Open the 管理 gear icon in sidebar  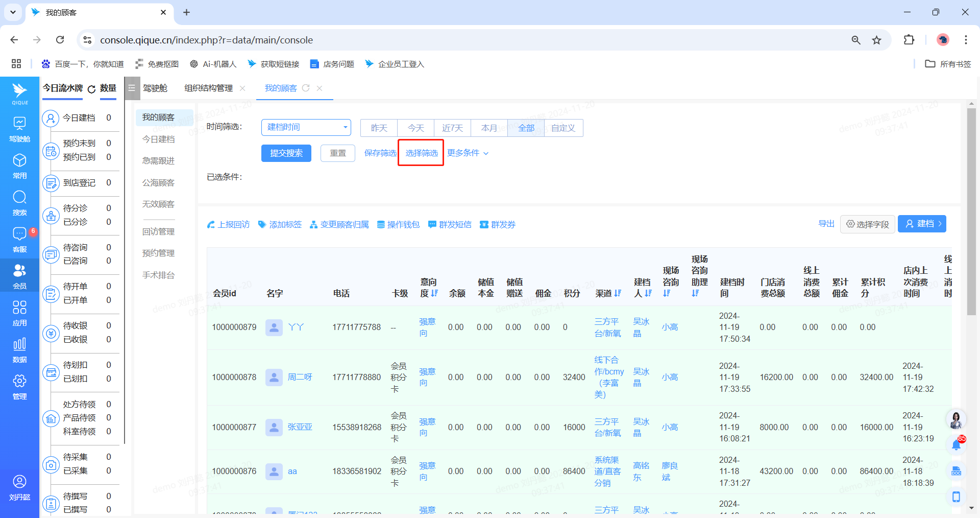tap(19, 382)
